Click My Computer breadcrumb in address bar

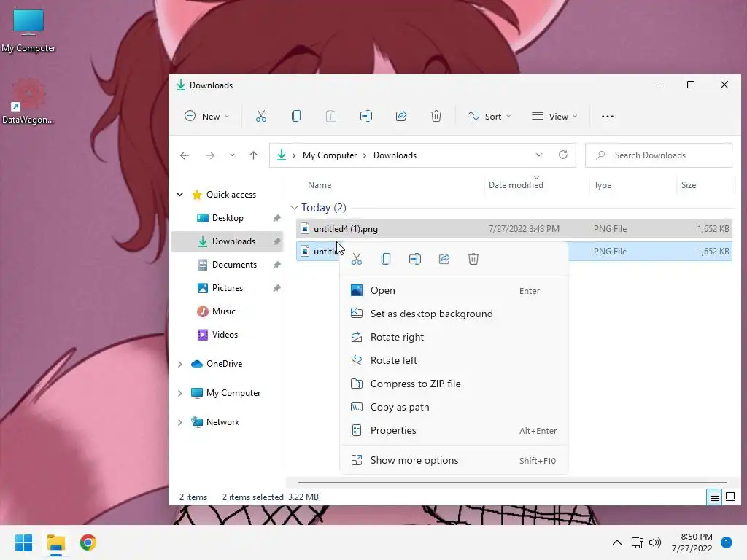(330, 155)
